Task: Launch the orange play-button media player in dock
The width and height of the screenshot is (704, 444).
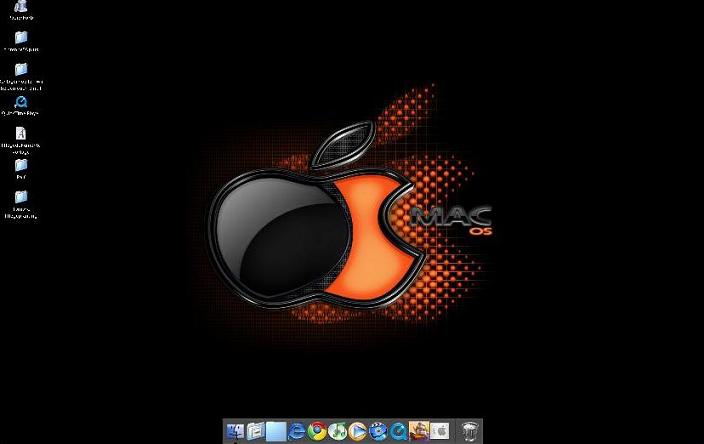Action: [358, 431]
